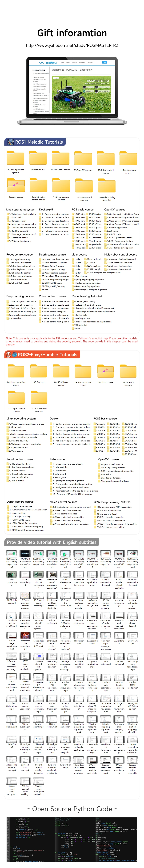The width and height of the screenshot is (144, 868).
Task: Open the 8.Increase the capacity.mp4 video
Action: click(x=25, y=636)
